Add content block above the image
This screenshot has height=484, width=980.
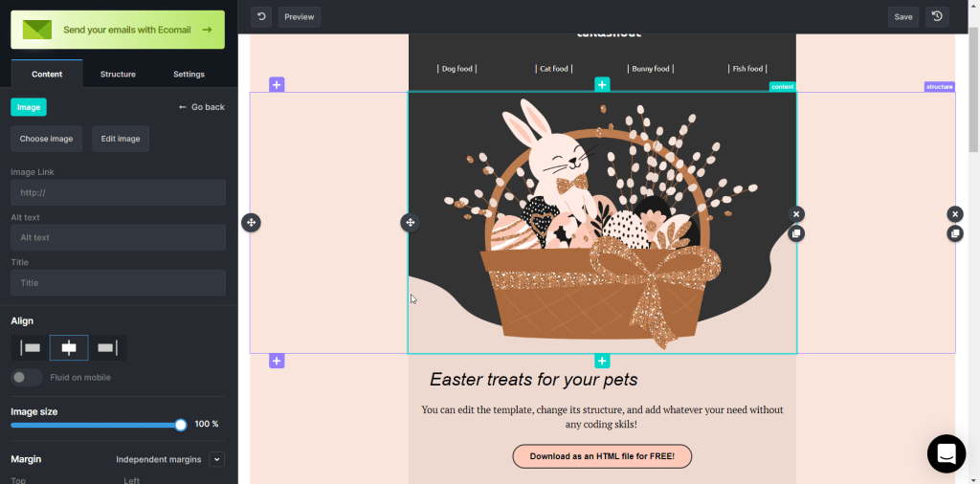(602, 84)
